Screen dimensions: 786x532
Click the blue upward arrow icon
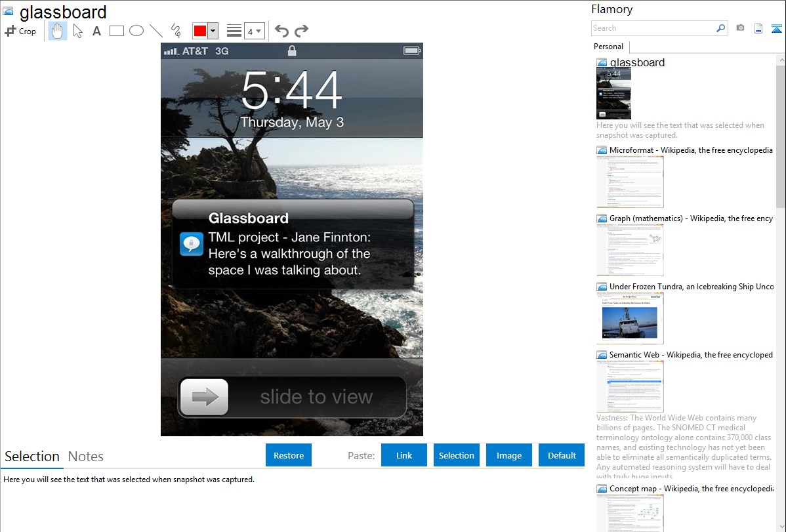(x=776, y=28)
